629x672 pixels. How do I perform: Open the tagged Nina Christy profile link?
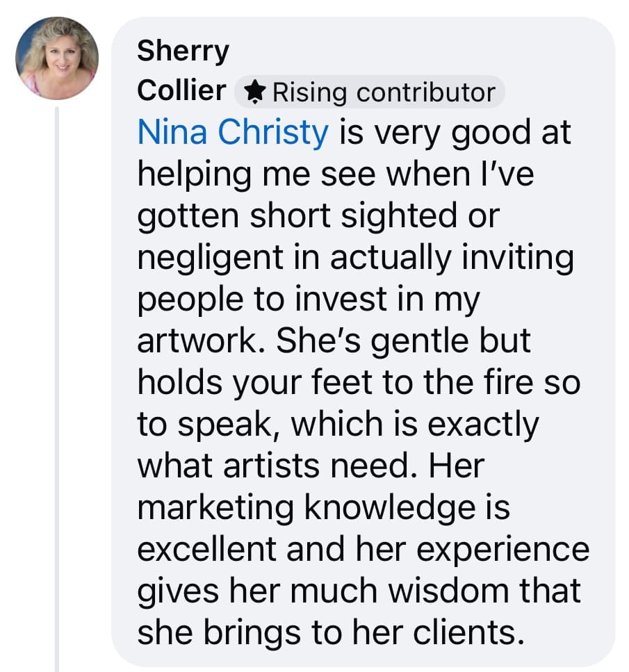click(x=232, y=133)
